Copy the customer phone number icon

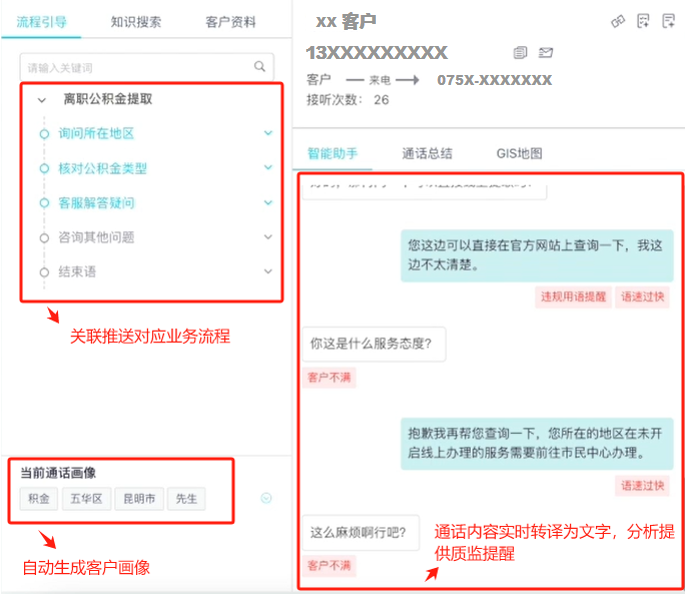point(520,53)
